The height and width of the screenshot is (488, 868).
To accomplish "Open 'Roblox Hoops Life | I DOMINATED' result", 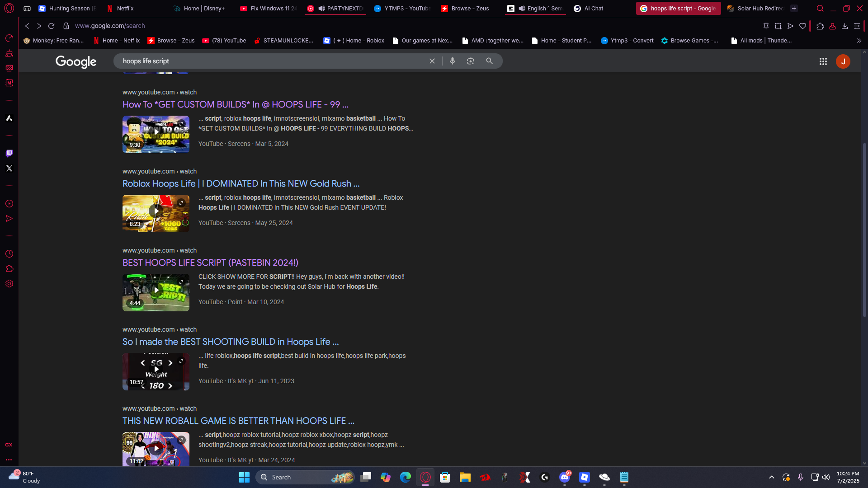I will [x=241, y=183].
